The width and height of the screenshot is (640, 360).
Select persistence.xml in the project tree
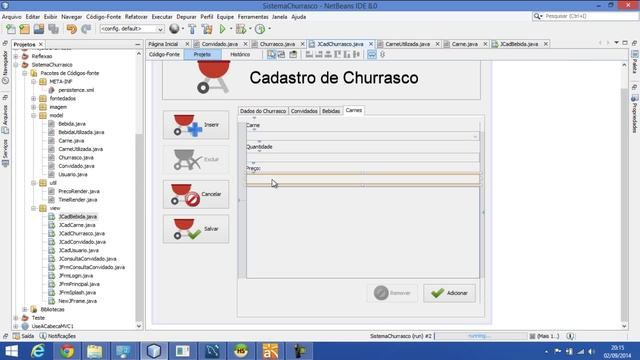[76, 90]
